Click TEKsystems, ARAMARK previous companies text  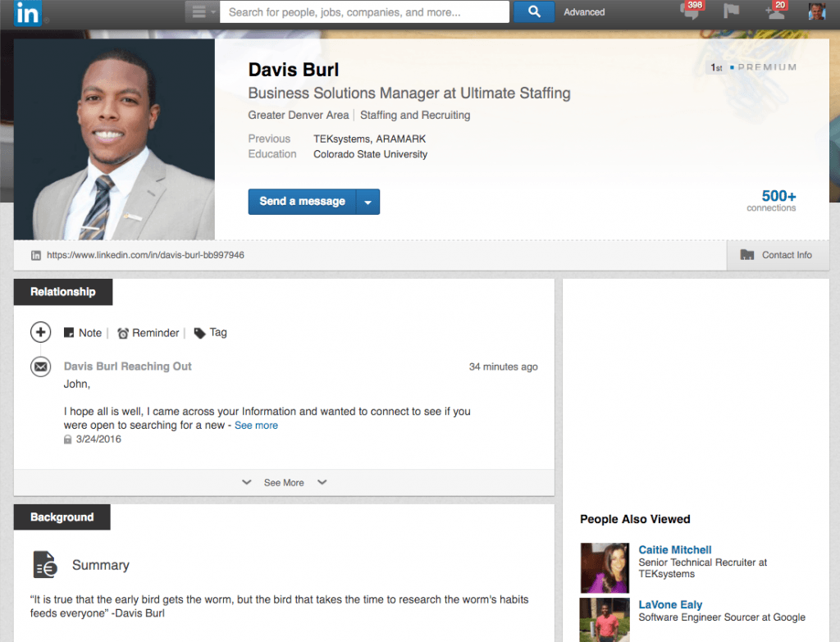370,139
